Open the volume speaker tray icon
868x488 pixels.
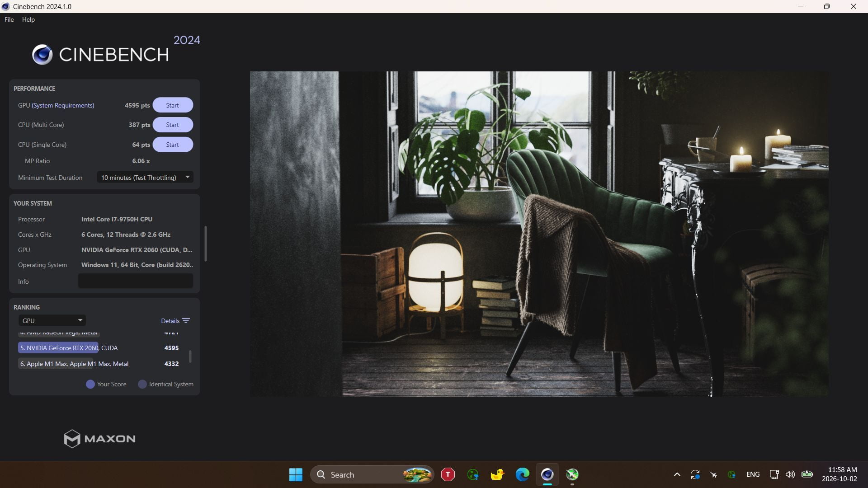click(x=790, y=474)
